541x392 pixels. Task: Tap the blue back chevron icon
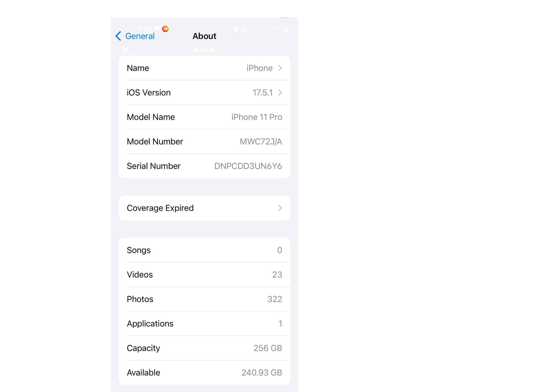coord(118,36)
